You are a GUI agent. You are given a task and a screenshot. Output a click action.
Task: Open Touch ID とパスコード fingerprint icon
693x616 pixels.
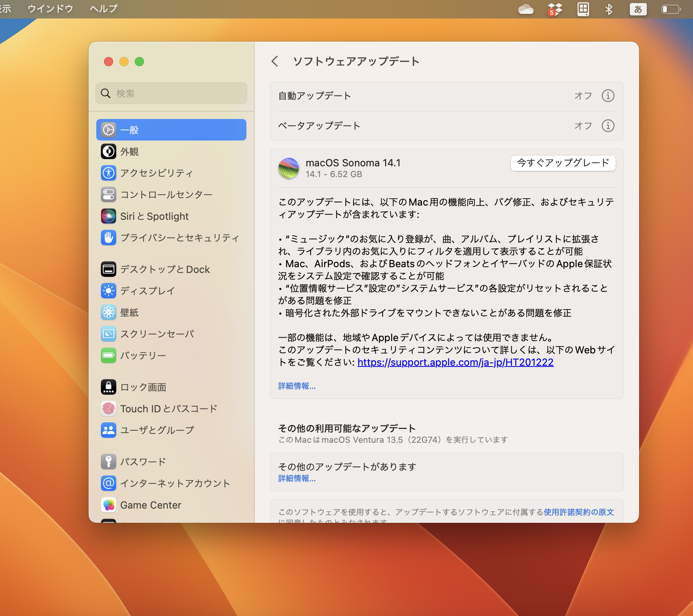(x=109, y=408)
